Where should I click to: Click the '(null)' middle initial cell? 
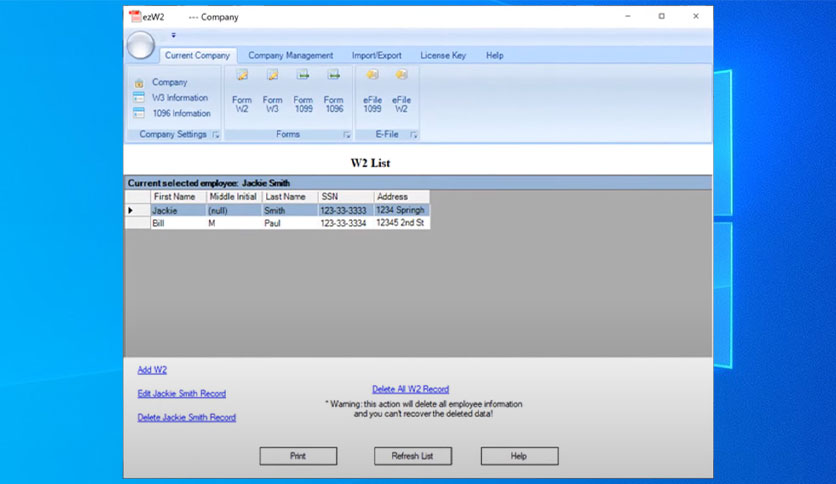click(234, 210)
